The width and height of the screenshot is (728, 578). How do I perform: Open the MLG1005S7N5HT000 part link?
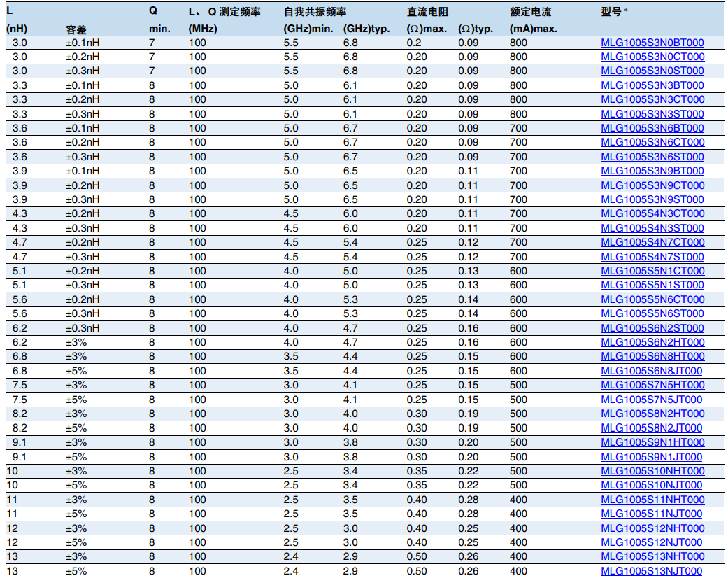coord(652,385)
